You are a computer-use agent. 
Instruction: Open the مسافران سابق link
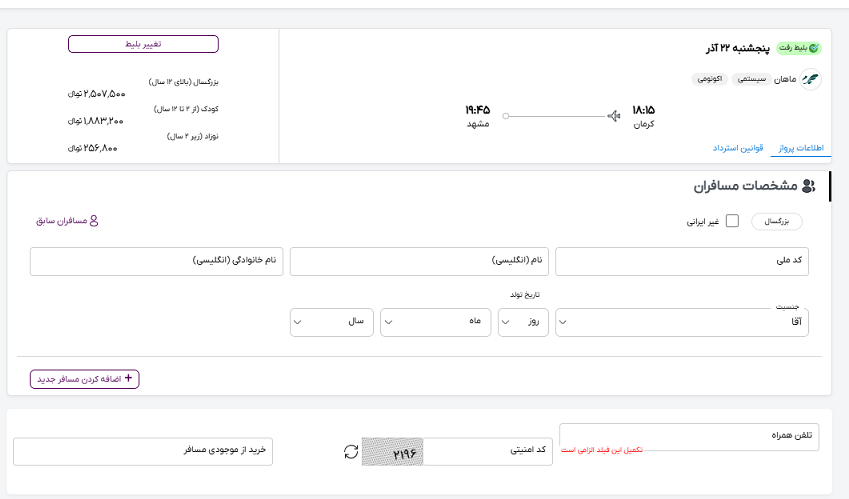pyautogui.click(x=67, y=221)
